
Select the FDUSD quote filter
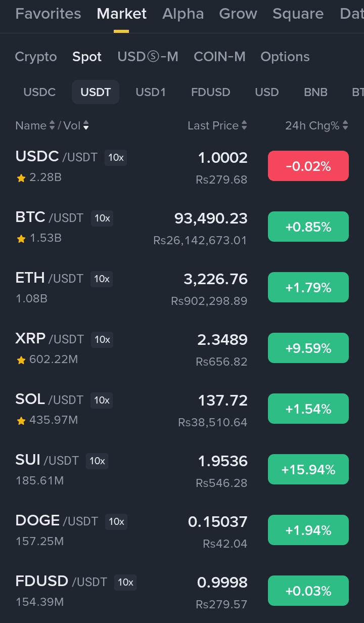point(210,92)
